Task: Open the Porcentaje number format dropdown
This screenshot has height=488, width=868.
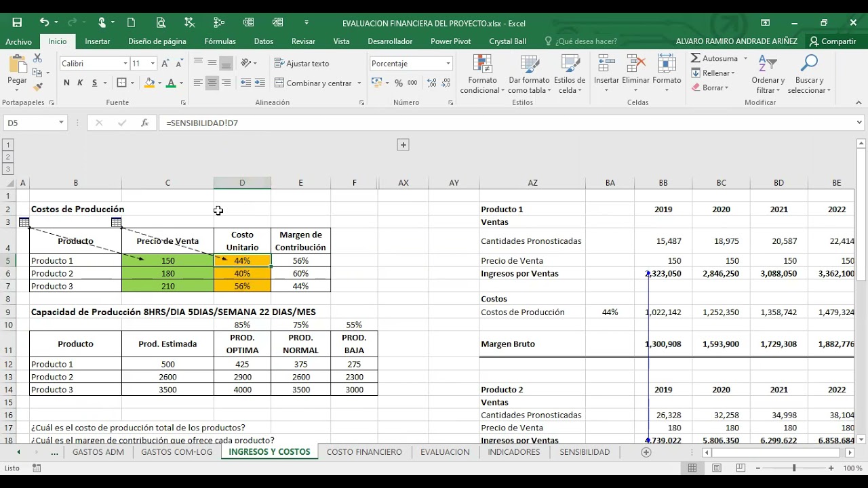Action: 448,63
